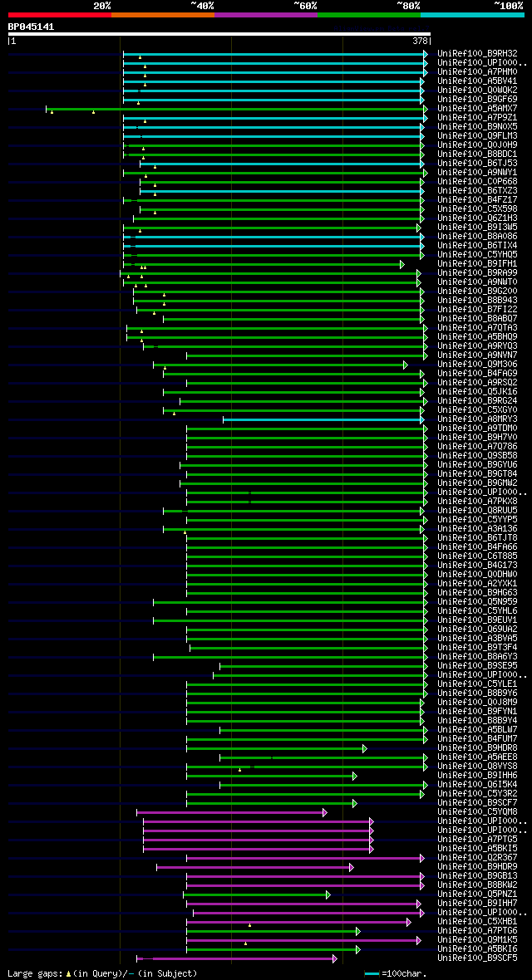Click the purple alignment bar of UniRef100_C5YQM8
This screenshot has width=532, height=980.
232,812
